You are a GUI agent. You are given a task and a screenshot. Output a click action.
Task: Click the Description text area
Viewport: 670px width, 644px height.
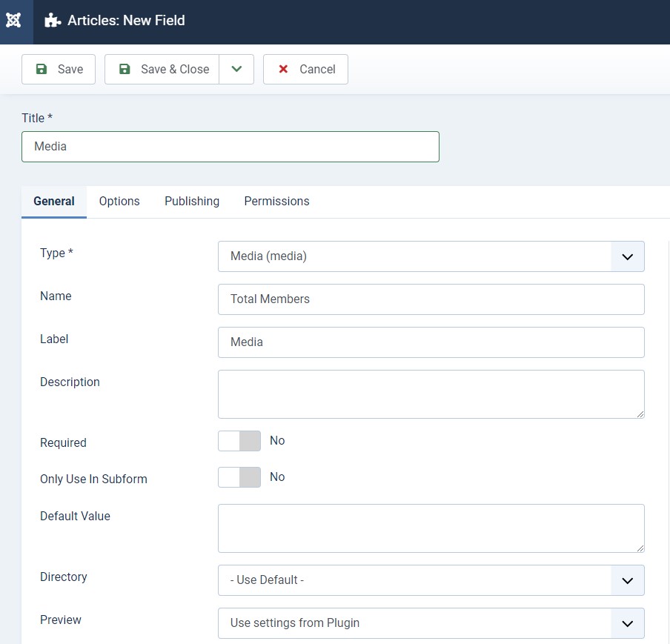coord(431,394)
